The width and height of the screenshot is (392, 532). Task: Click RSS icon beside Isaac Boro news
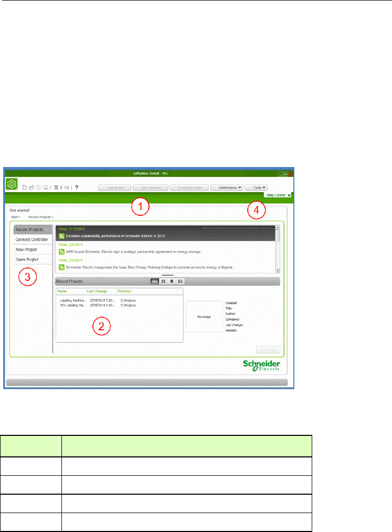[x=62, y=267]
